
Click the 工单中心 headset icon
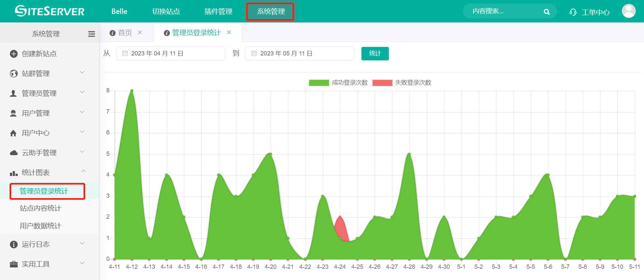573,12
